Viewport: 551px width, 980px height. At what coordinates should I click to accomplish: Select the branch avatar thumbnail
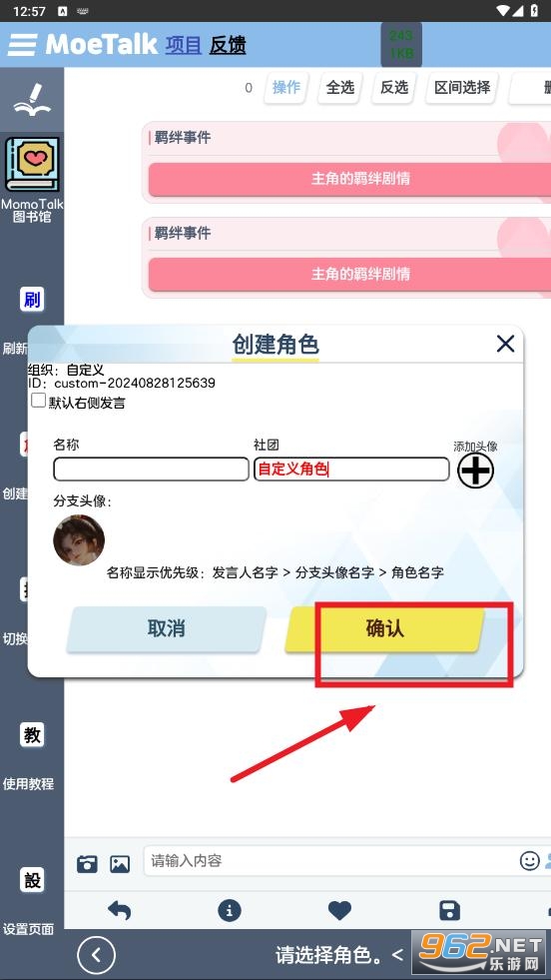coord(79,540)
